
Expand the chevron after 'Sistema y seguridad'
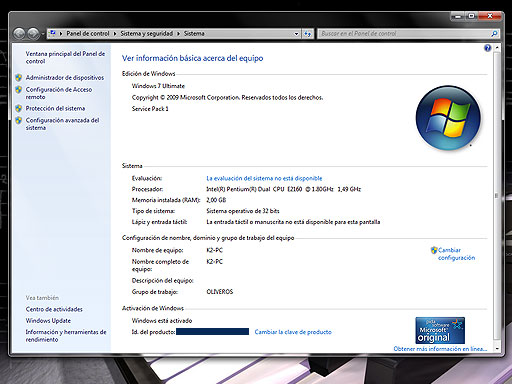pos(179,34)
